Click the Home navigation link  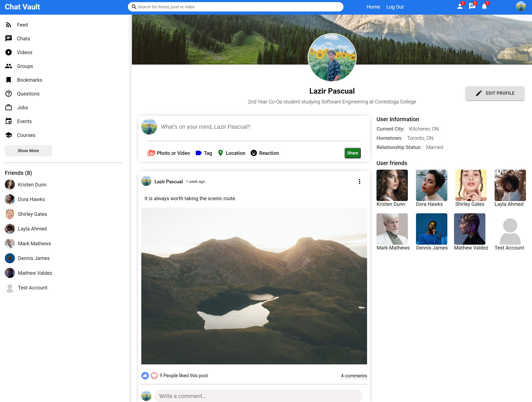coord(373,7)
